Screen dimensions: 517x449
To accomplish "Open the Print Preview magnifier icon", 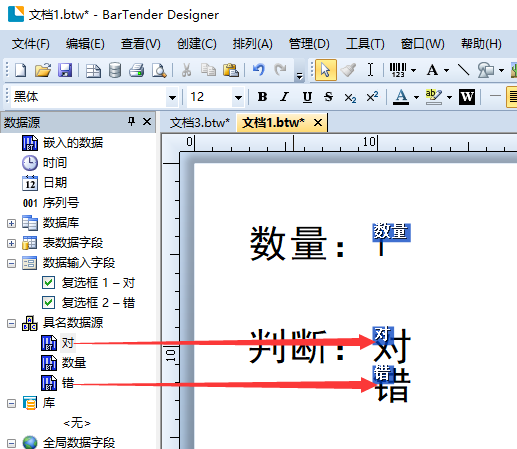I will 159,70.
